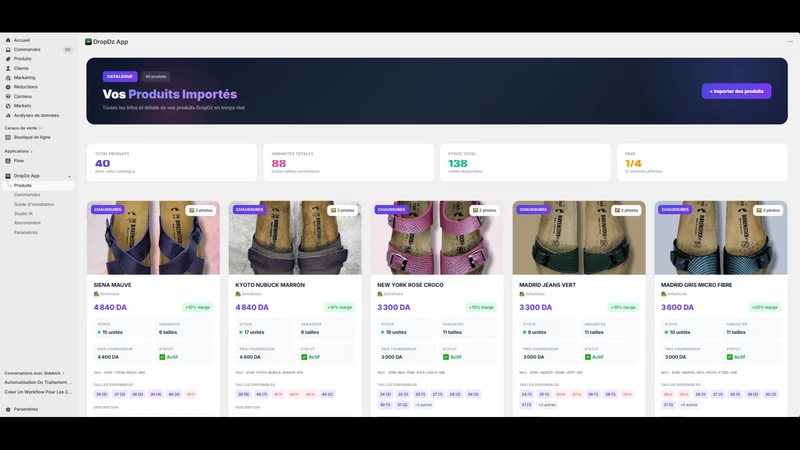
Task: Click the 2 photos badge on MADRID JEANS VERT
Action: (x=627, y=210)
